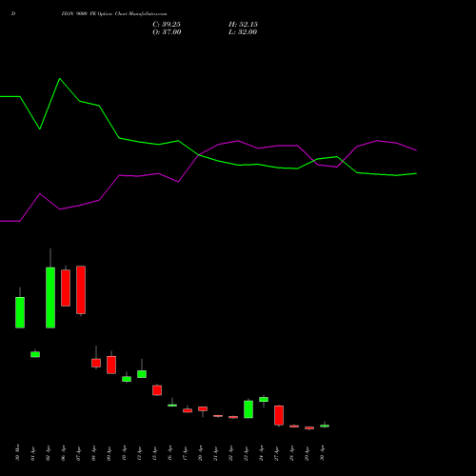
Task: Select the small green candle above 01 Apr
Action: 35,354
